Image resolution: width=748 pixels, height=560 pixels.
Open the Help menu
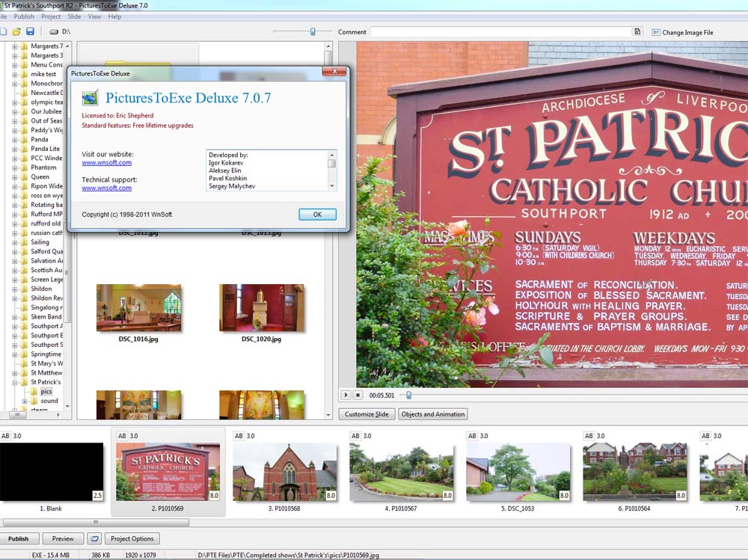[x=114, y=16]
